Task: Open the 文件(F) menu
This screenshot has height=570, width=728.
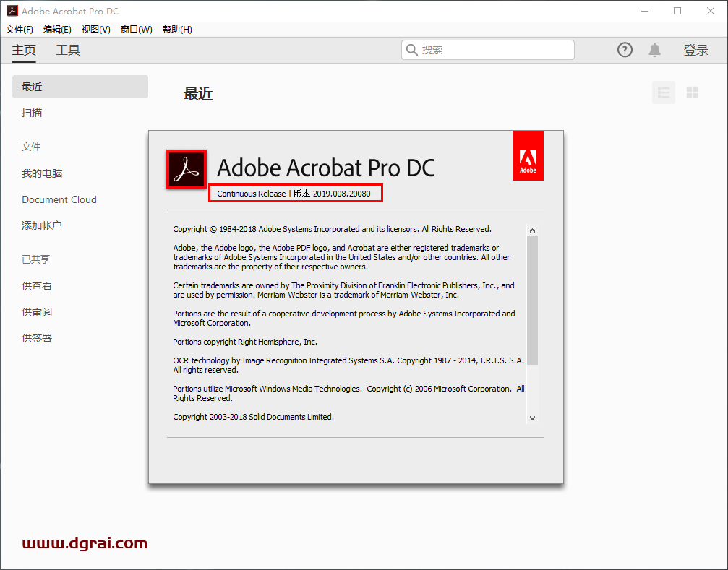Action: (20, 30)
